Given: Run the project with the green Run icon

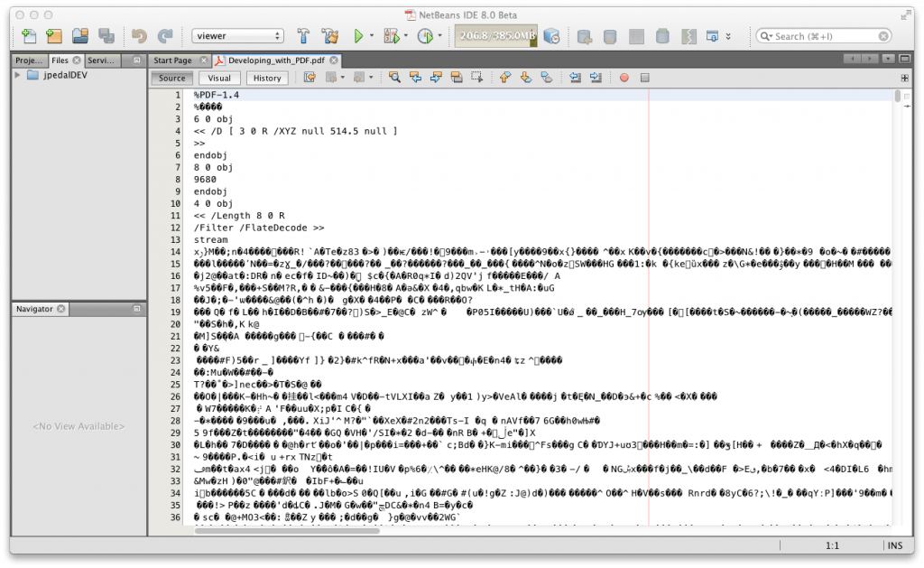Looking at the screenshot, I should pyautogui.click(x=359, y=37).
